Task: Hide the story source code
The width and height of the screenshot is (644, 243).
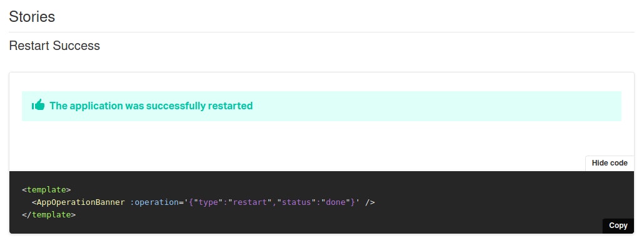Action: tap(610, 163)
